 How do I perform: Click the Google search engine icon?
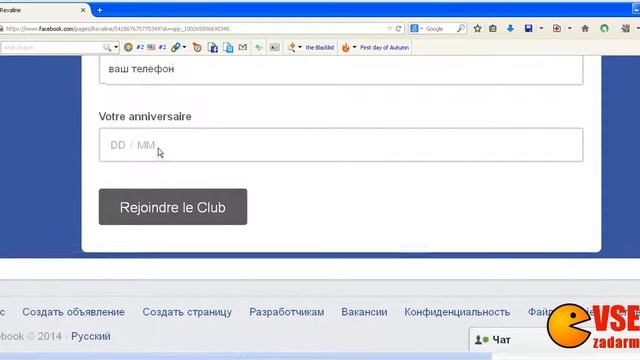coord(414,29)
